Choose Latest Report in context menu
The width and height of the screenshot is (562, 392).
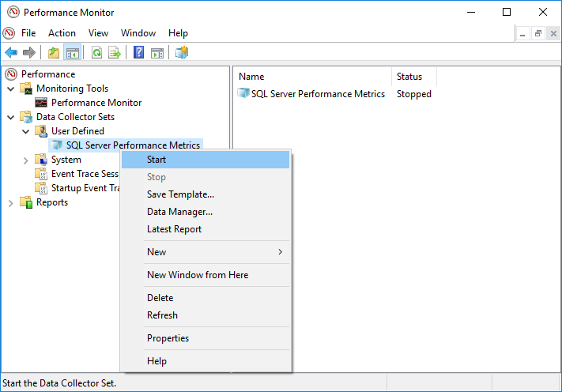206,229
